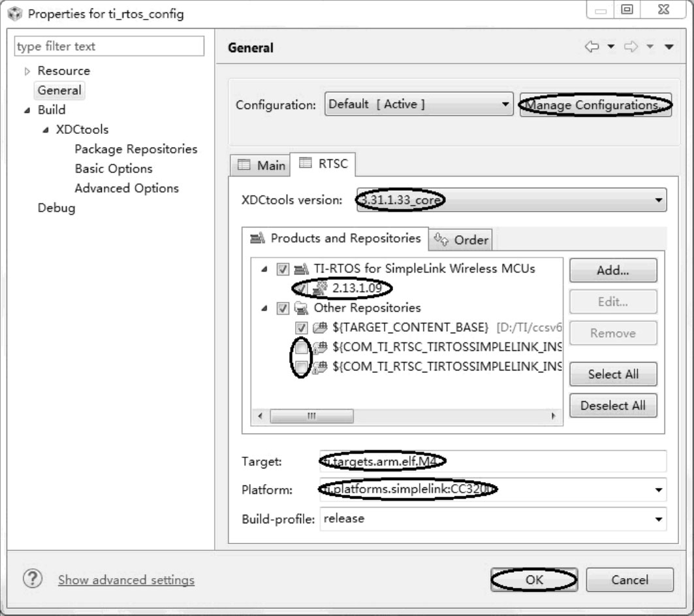Click the help question mark icon
The height and width of the screenshot is (616, 694).
(x=31, y=579)
